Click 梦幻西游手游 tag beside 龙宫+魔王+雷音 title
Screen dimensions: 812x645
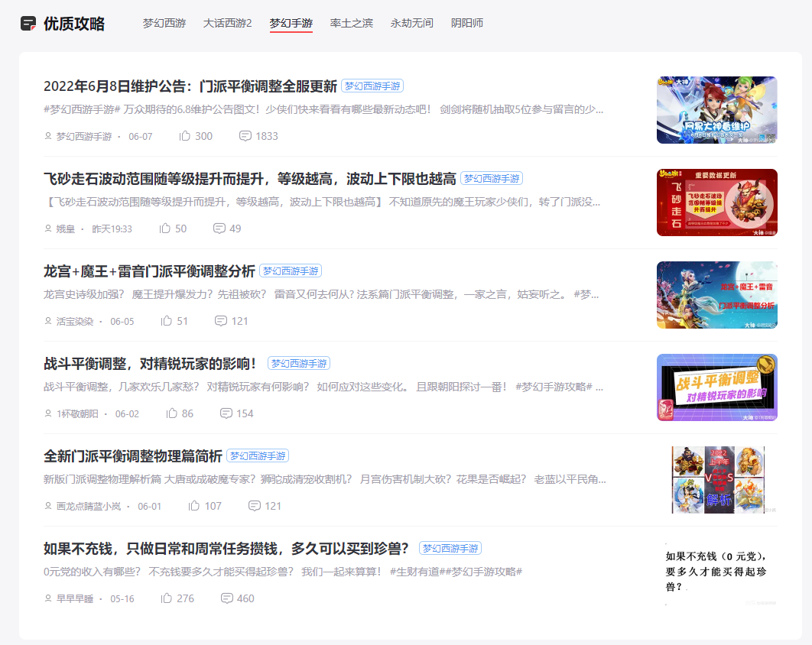pyautogui.click(x=291, y=271)
